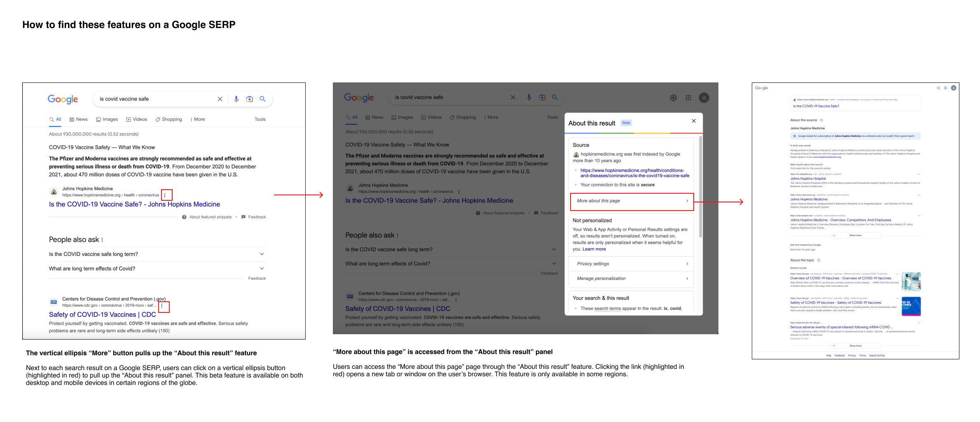Switch to the Shopping tab in the left screenshot
The width and height of the screenshot is (980, 422).
(x=169, y=120)
